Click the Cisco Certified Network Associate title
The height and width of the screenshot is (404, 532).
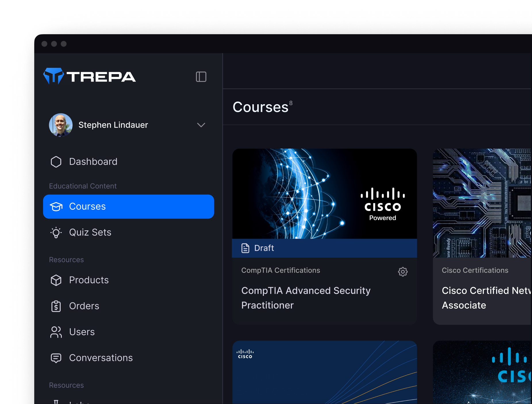pos(487,298)
